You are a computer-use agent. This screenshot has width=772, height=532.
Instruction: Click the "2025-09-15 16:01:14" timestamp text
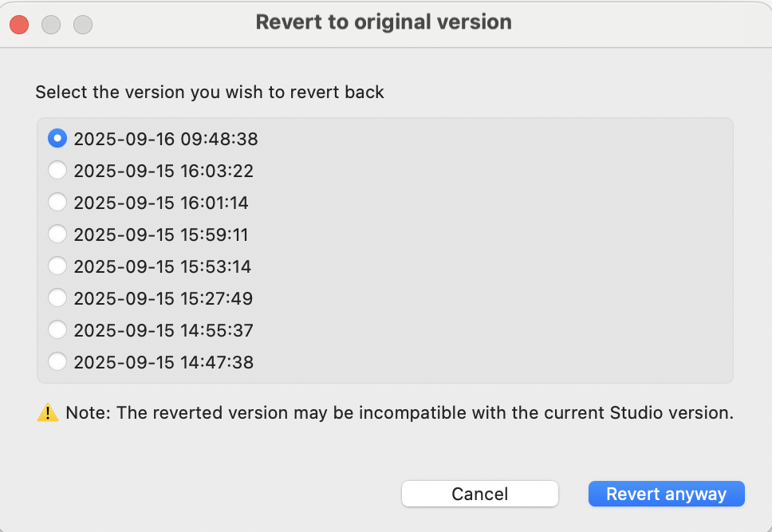click(x=161, y=203)
